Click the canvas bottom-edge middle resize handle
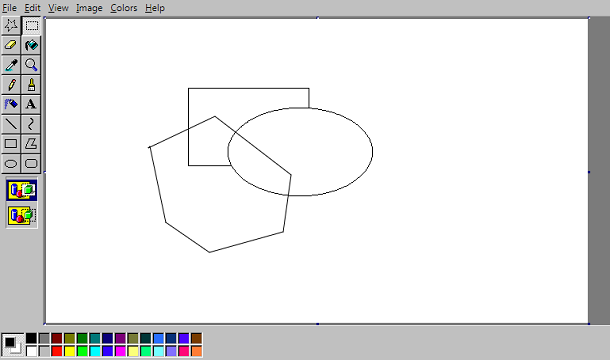Screen dimensions: 610x360 (x=317, y=324)
